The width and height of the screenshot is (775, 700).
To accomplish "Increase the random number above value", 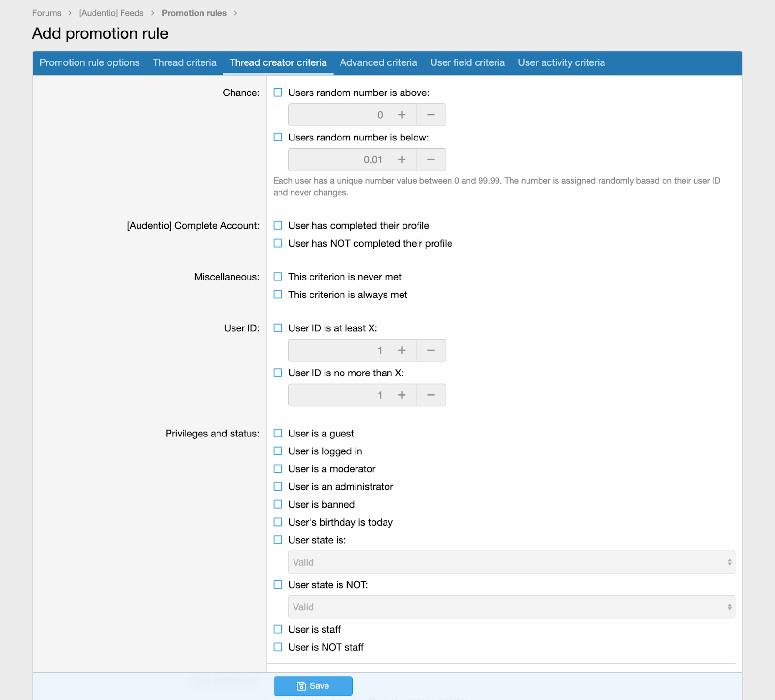I will point(402,115).
